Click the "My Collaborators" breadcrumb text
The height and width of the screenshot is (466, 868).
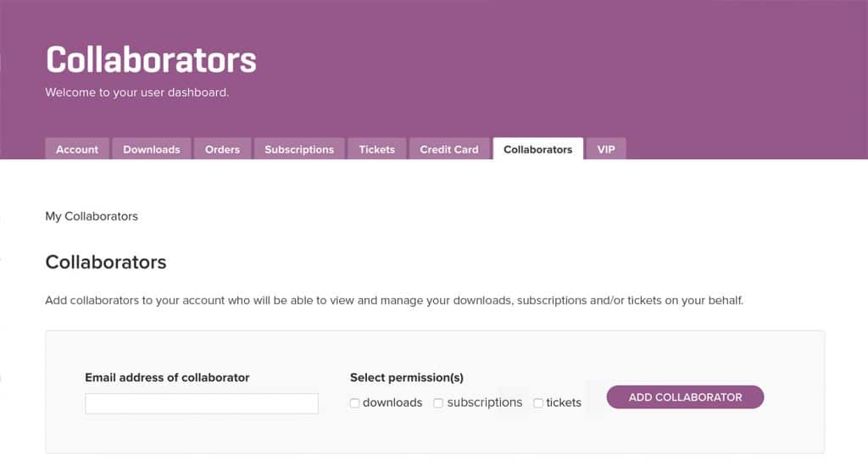[92, 216]
